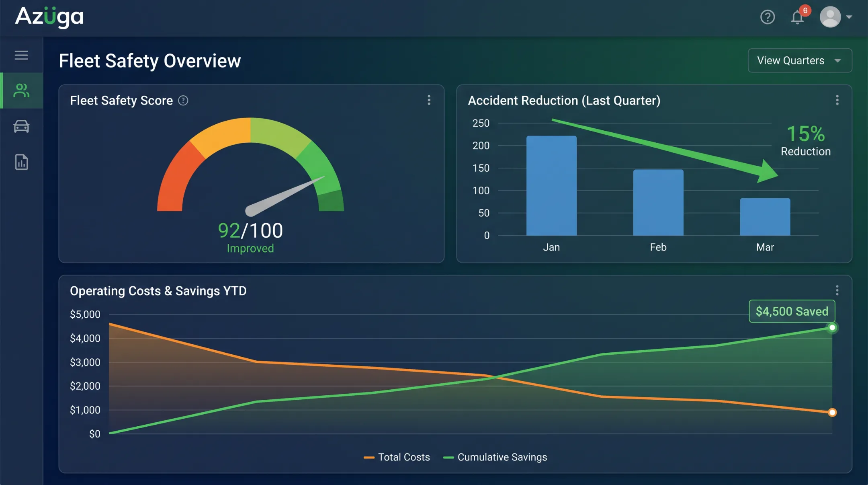Click the notification badge showing 6

pyautogui.click(x=805, y=10)
